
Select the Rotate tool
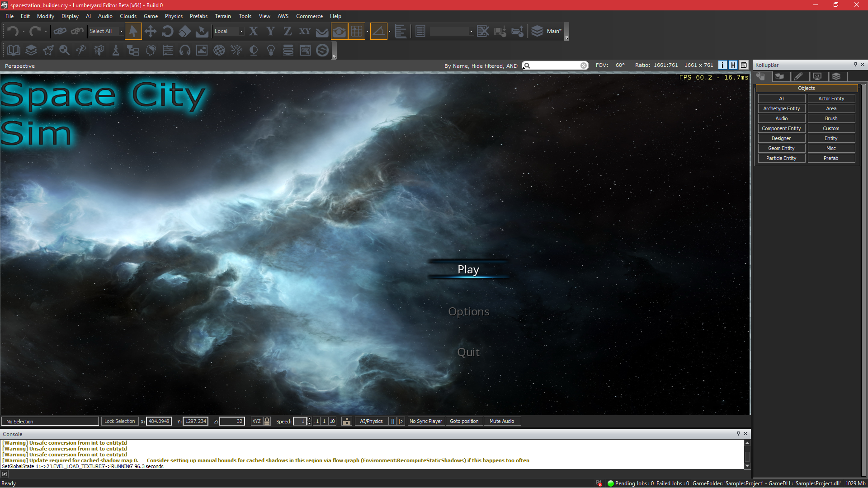pyautogui.click(x=167, y=31)
